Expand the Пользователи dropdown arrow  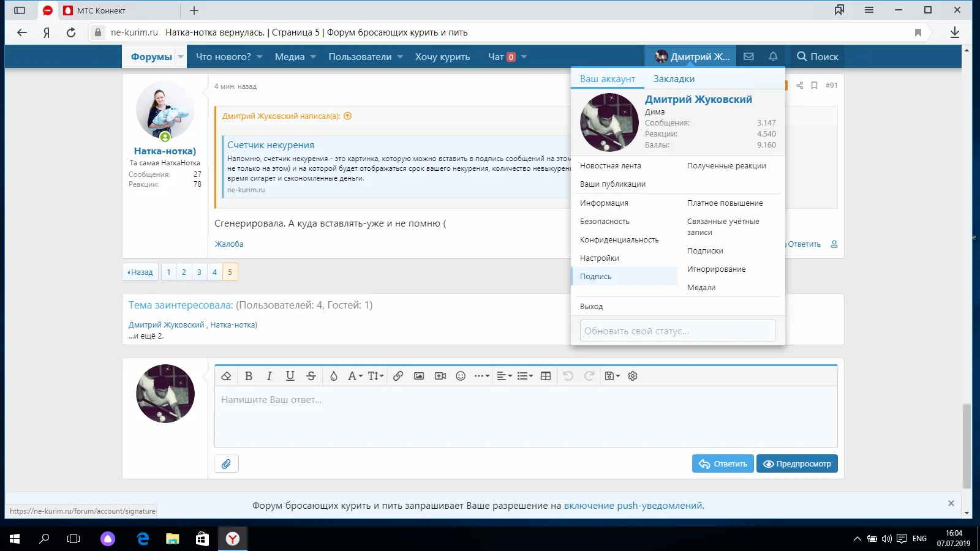pos(400,57)
